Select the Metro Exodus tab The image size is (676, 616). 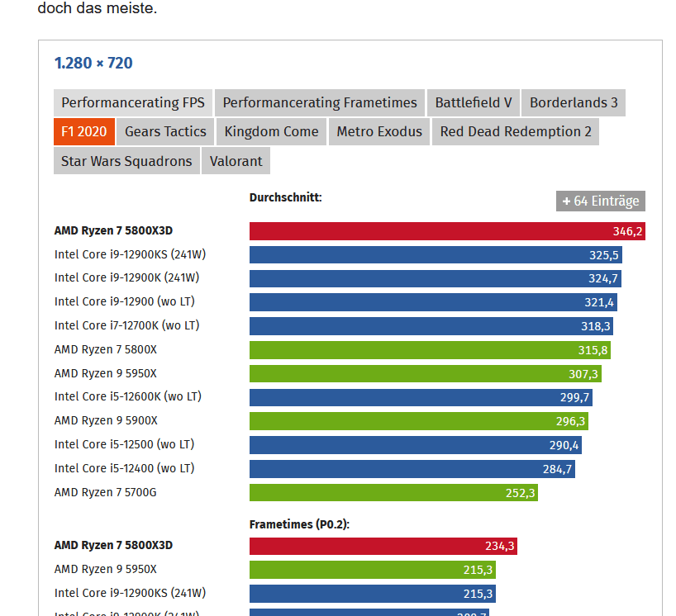[x=379, y=131]
